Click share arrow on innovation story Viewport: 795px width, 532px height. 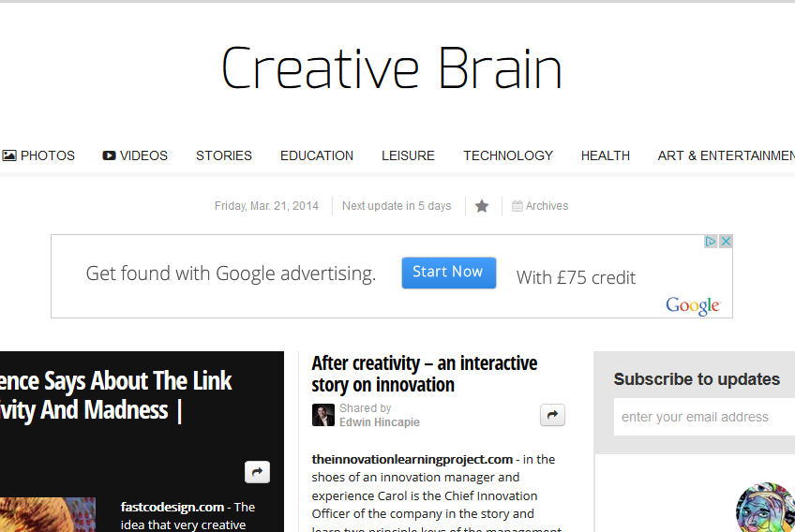[552, 415]
